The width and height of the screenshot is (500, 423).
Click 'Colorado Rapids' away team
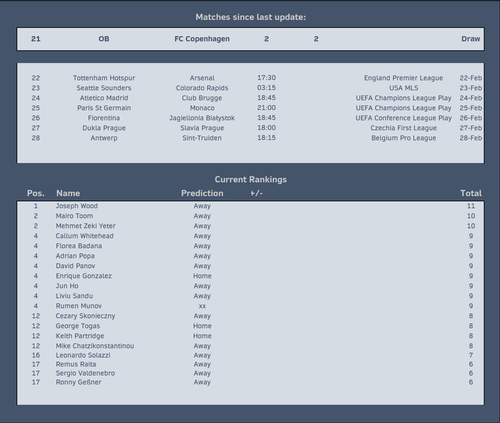click(x=202, y=88)
